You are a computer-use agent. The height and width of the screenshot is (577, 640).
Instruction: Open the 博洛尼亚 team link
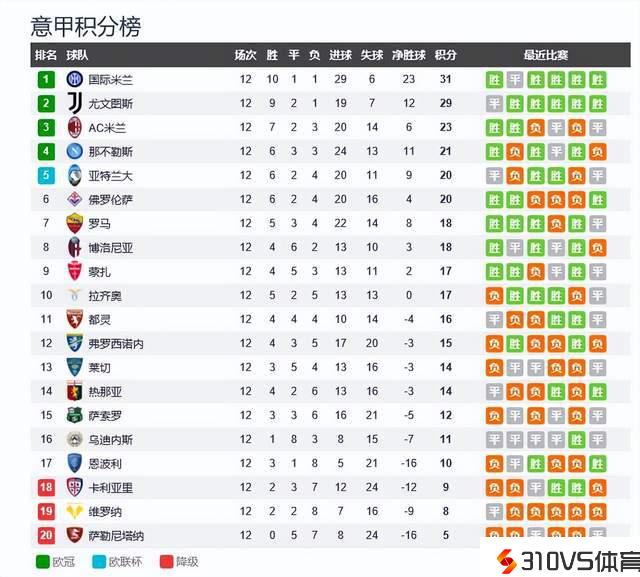pos(109,247)
